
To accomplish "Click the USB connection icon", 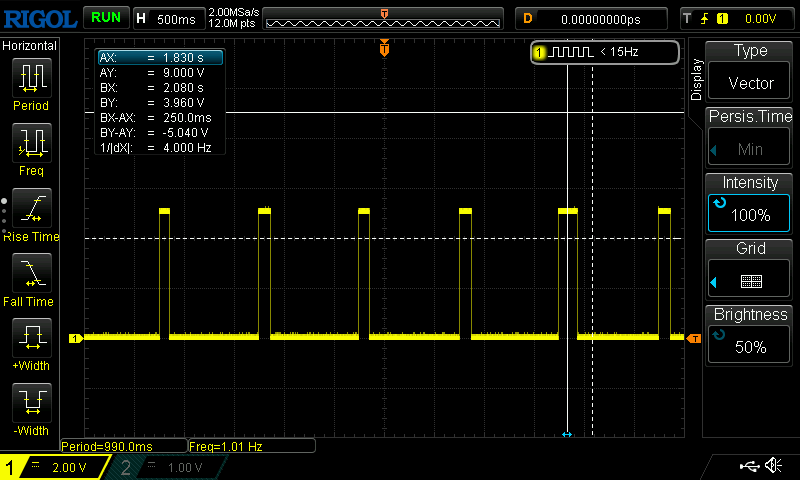I will [x=749, y=466].
